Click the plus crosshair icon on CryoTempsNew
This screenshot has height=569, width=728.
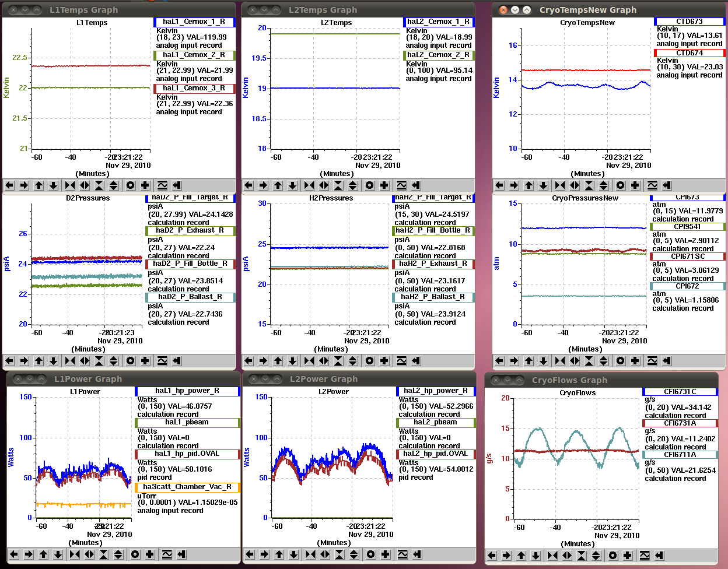pos(635,185)
